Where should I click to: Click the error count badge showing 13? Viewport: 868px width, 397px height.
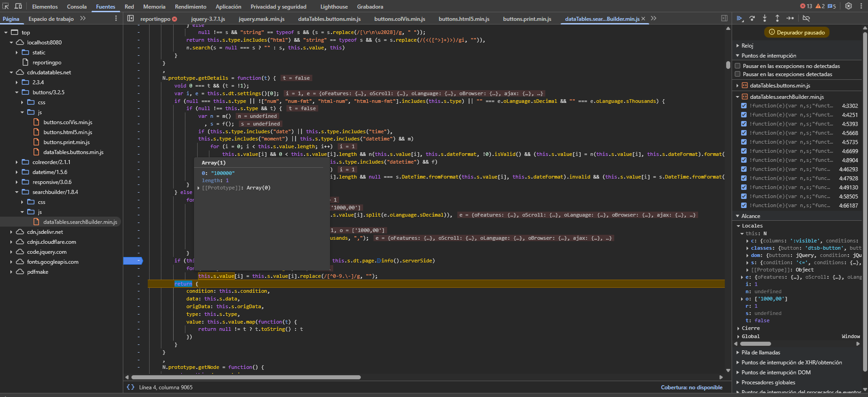(x=806, y=6)
